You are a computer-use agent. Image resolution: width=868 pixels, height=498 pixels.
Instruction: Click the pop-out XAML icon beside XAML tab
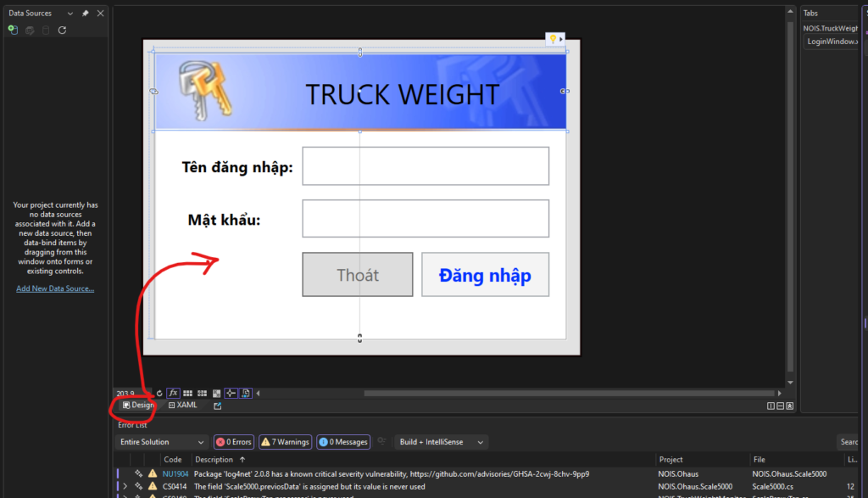[x=218, y=406]
